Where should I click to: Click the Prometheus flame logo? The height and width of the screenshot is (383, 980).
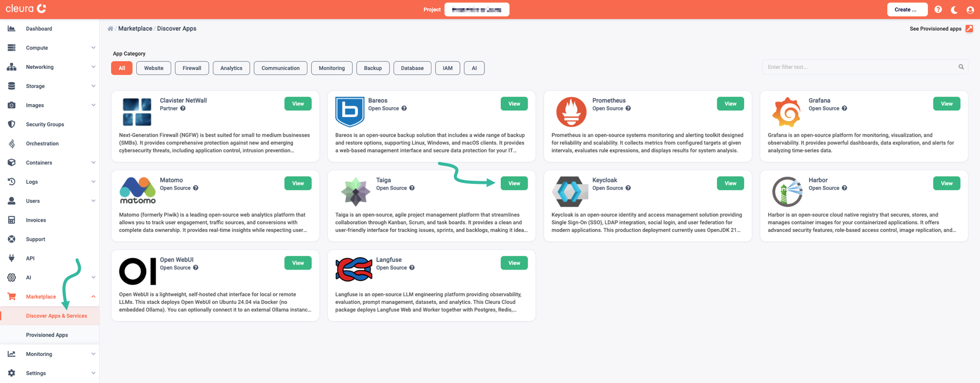point(571,112)
